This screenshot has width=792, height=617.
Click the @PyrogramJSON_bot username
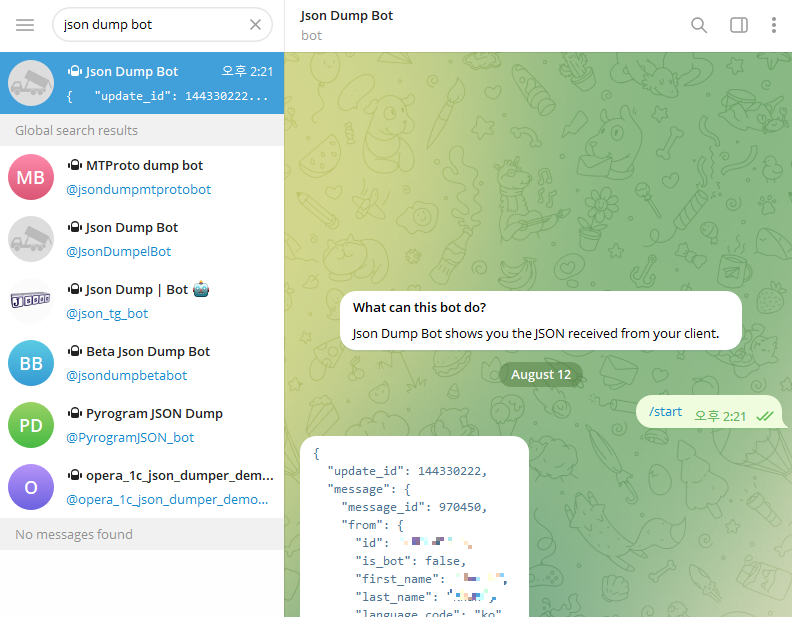(x=130, y=438)
